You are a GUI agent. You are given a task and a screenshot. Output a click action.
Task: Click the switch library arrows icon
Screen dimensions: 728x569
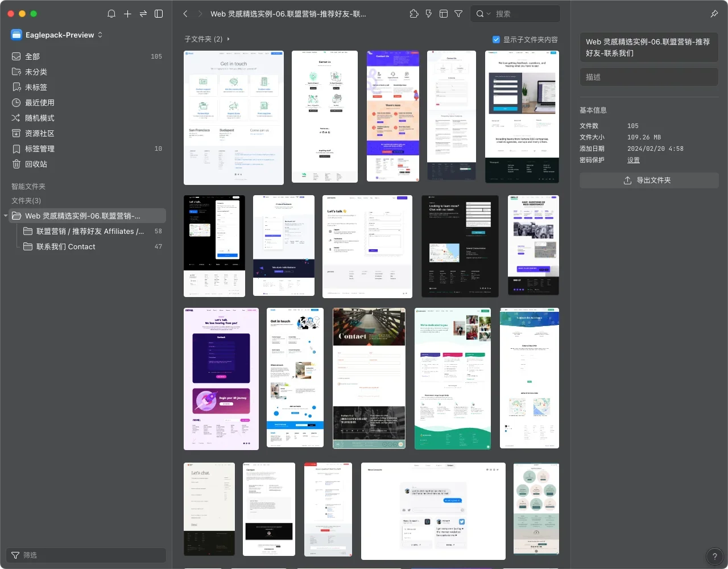(x=143, y=14)
